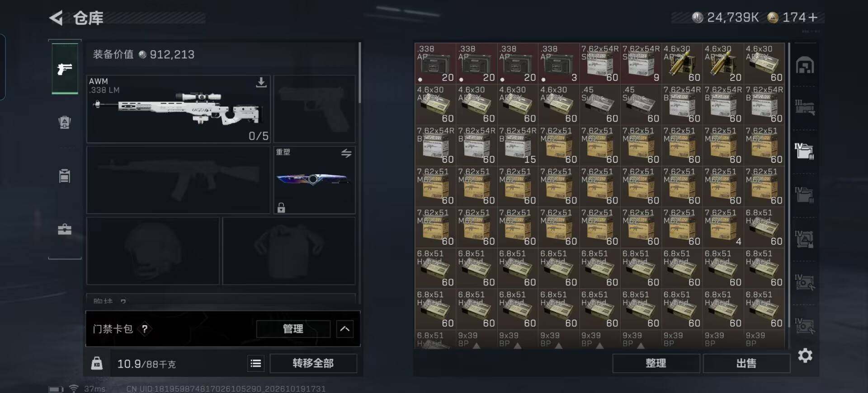Tap the lock icon on the knife slot
The image size is (868, 393).
tap(281, 207)
